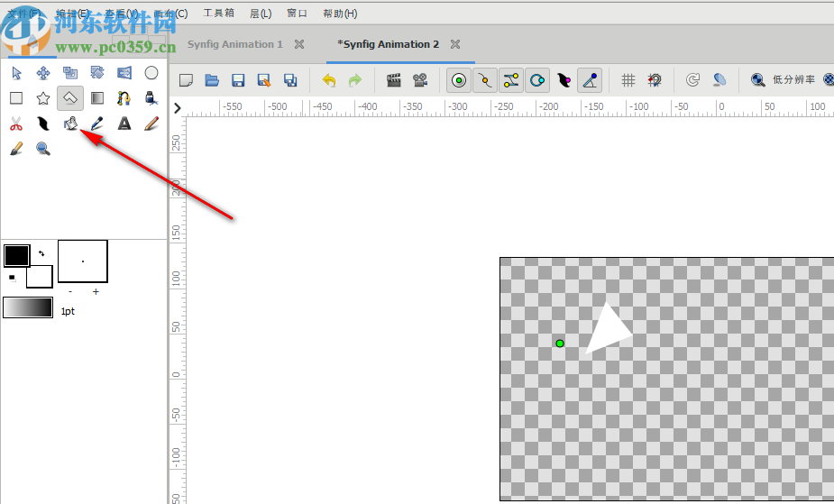Select the Sketch pencil tool
Image resolution: width=834 pixels, height=504 pixels.
[151, 124]
